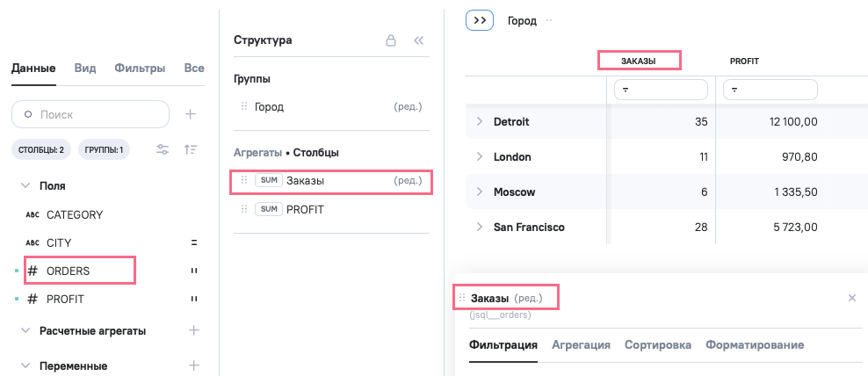The height and width of the screenshot is (376, 868).
Task: Click the Агрегаты label in Структура
Action: (258, 152)
